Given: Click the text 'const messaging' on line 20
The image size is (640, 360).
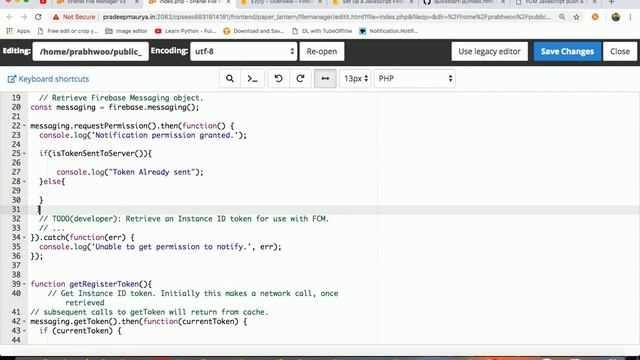Looking at the screenshot, I should click(63, 107).
